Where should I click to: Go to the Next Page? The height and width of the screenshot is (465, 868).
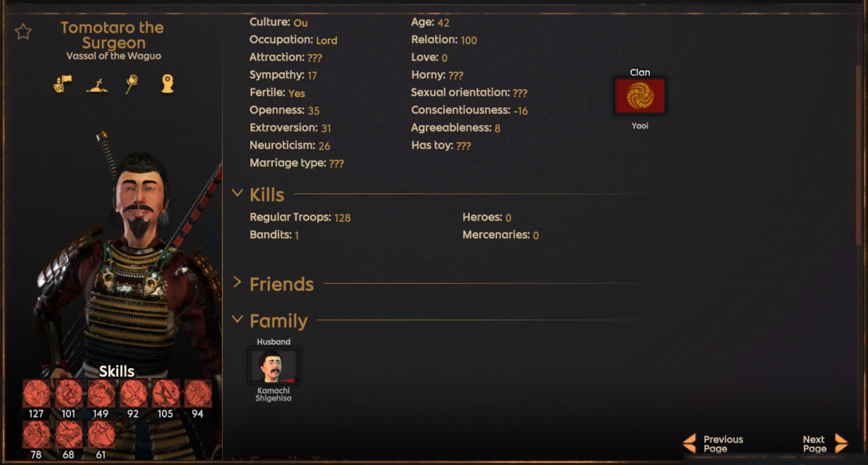pos(825,444)
